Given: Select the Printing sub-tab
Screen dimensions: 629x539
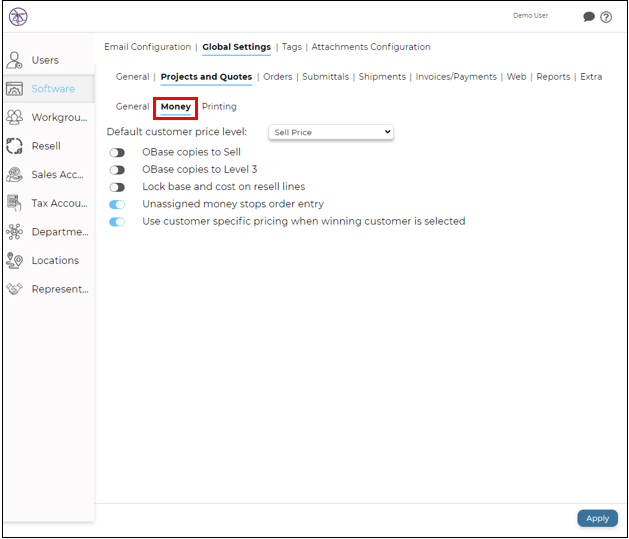Looking at the screenshot, I should 219,106.
